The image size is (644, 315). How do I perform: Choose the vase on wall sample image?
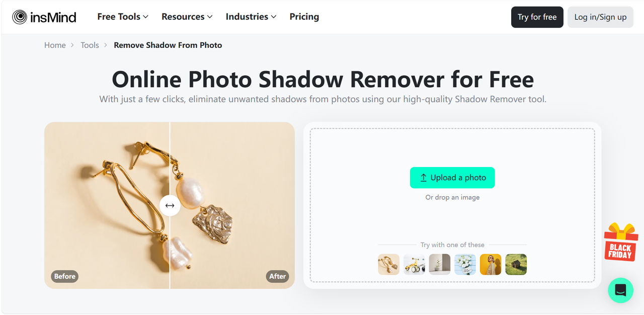440,264
